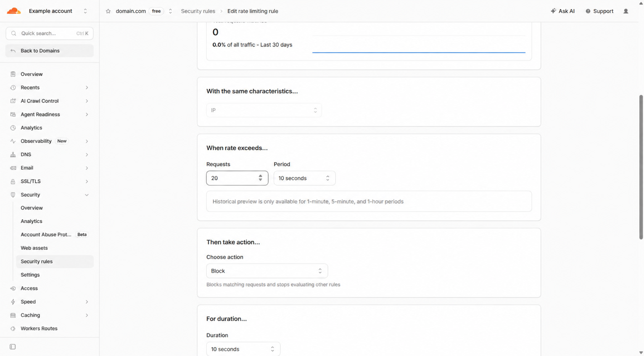
Task: Star domain.com as favorite
Action: click(108, 11)
